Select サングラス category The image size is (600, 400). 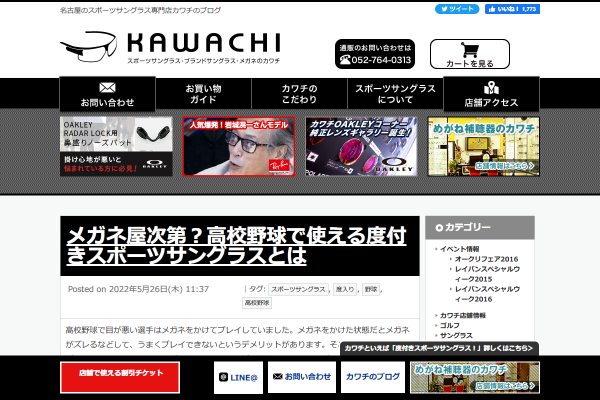(x=456, y=335)
